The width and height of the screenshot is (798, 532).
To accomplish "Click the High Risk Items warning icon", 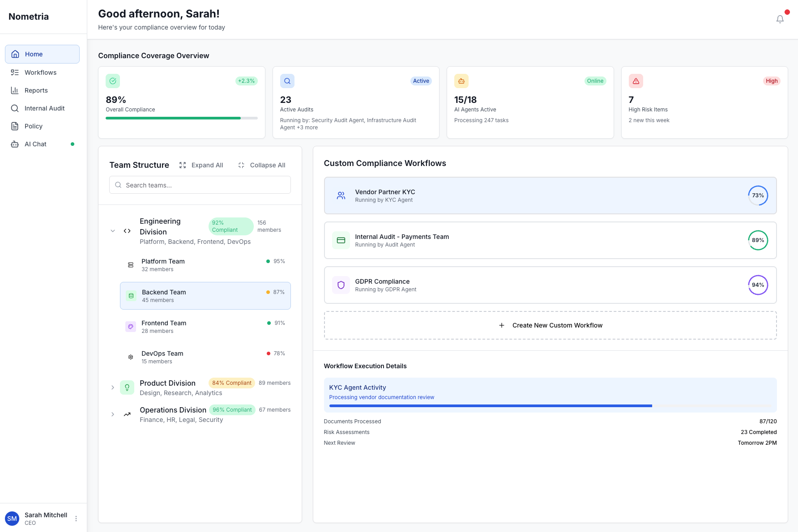I will coord(636,81).
